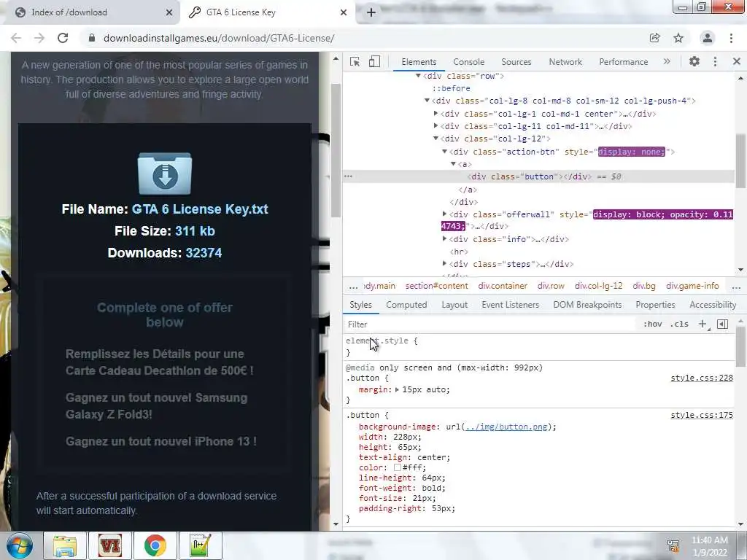This screenshot has height=560, width=747.
Task: Open the Accessibility tab
Action: (x=713, y=305)
